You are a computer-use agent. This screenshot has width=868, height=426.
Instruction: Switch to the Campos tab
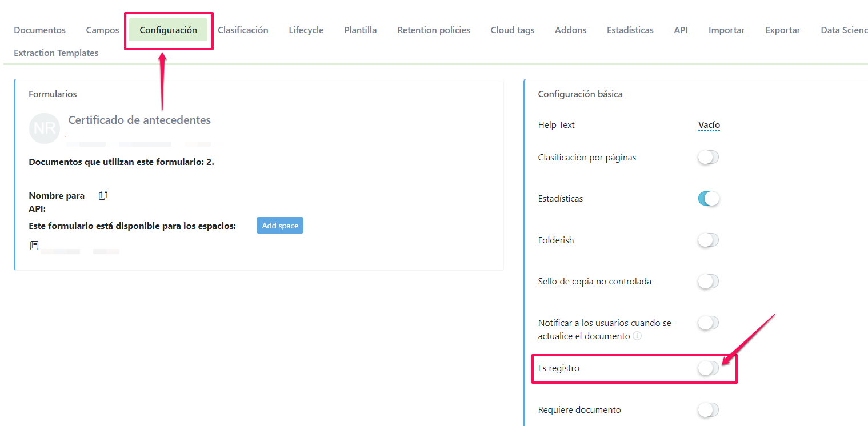pyautogui.click(x=102, y=30)
